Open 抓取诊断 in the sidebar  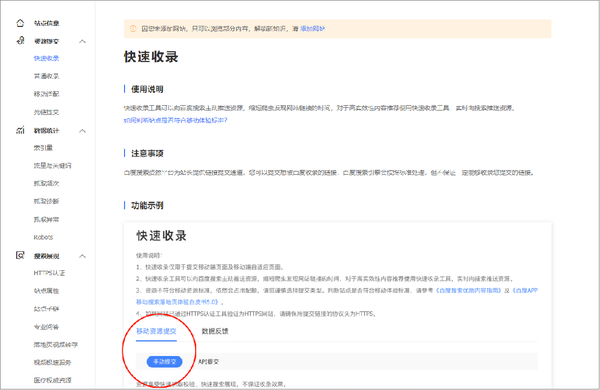click(46, 201)
